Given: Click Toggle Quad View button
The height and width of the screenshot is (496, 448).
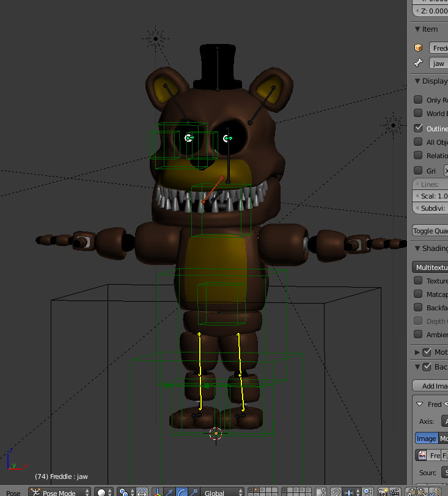Looking at the screenshot, I should point(430,231).
